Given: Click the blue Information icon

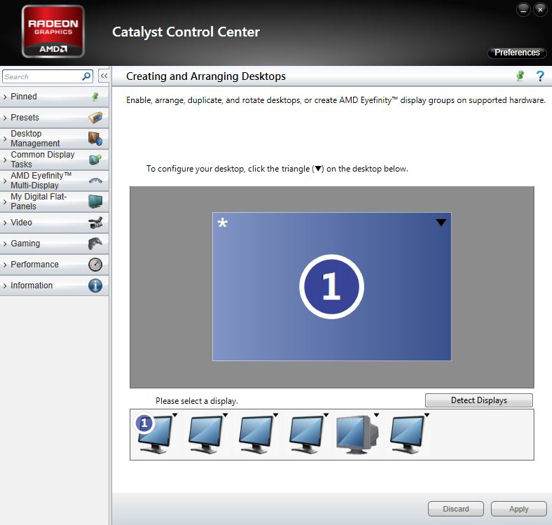Looking at the screenshot, I should coord(95,285).
